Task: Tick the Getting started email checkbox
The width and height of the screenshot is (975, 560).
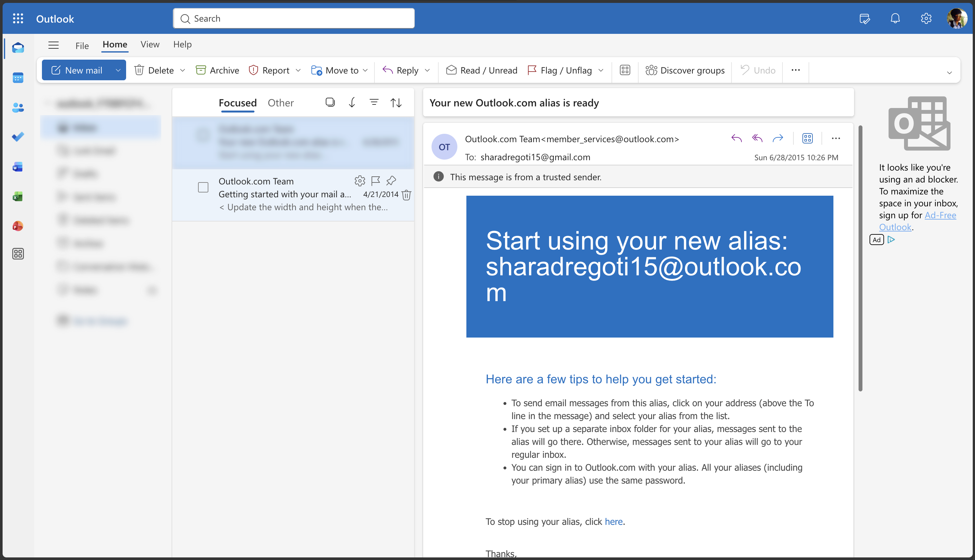Action: [x=203, y=187]
